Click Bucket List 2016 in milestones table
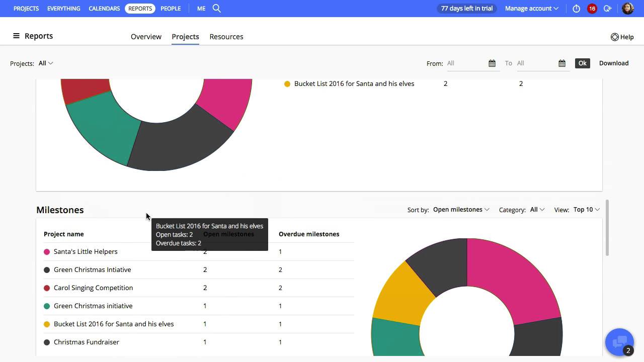644x362 pixels. [x=114, y=324]
